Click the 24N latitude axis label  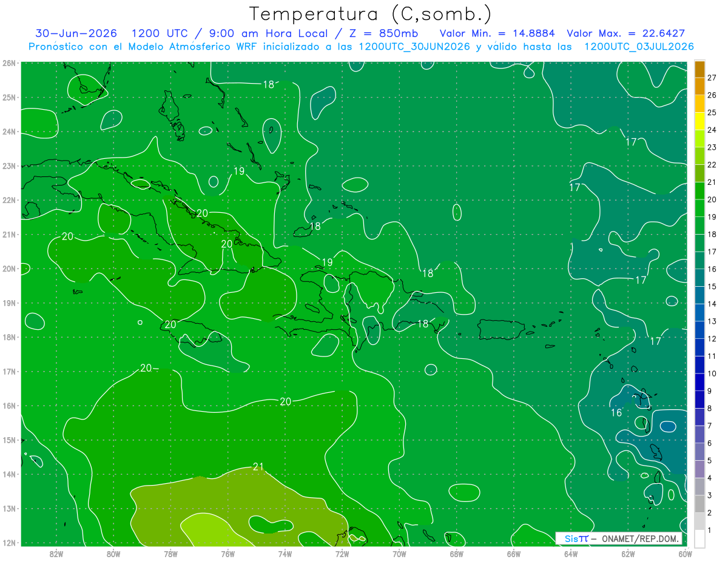(x=8, y=132)
